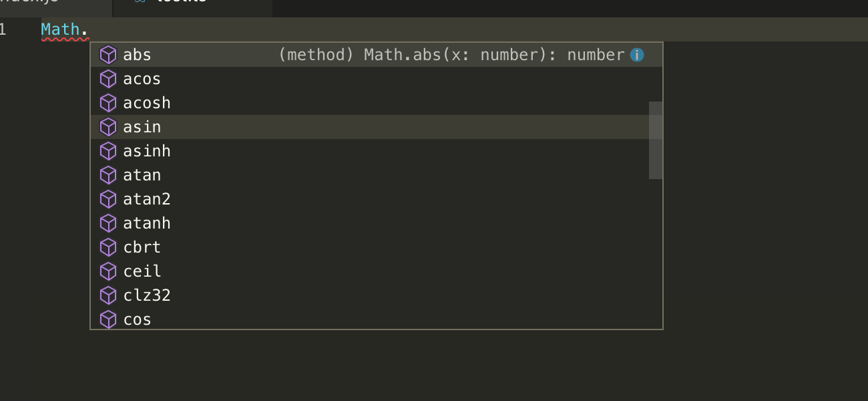This screenshot has height=401, width=868.
Task: Select the asin suggestion
Action: pyautogui.click(x=142, y=127)
